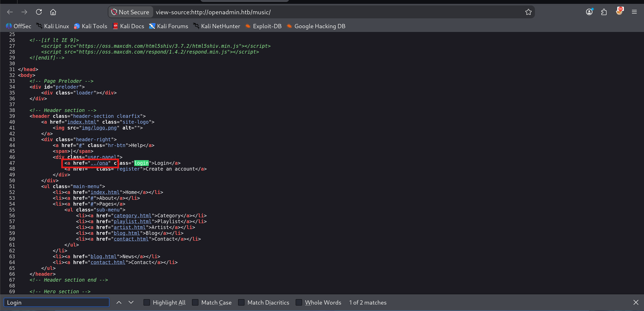Open the Google Hacking DB bookmark
The height and width of the screenshot is (311, 644).
[x=316, y=26]
